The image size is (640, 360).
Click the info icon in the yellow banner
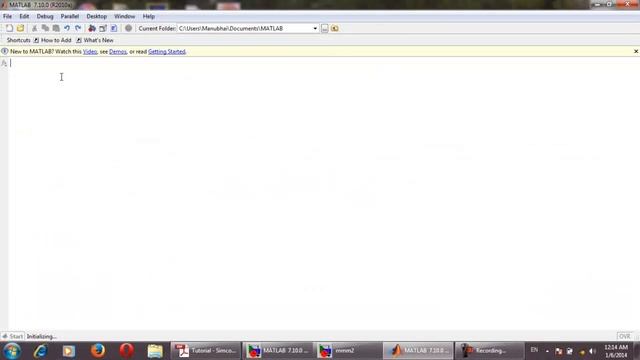click(4, 51)
